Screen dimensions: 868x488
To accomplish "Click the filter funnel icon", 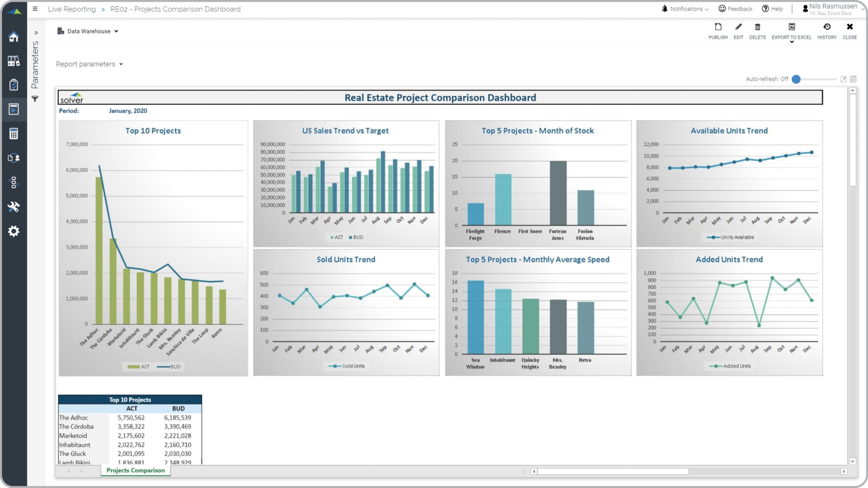I will click(35, 99).
